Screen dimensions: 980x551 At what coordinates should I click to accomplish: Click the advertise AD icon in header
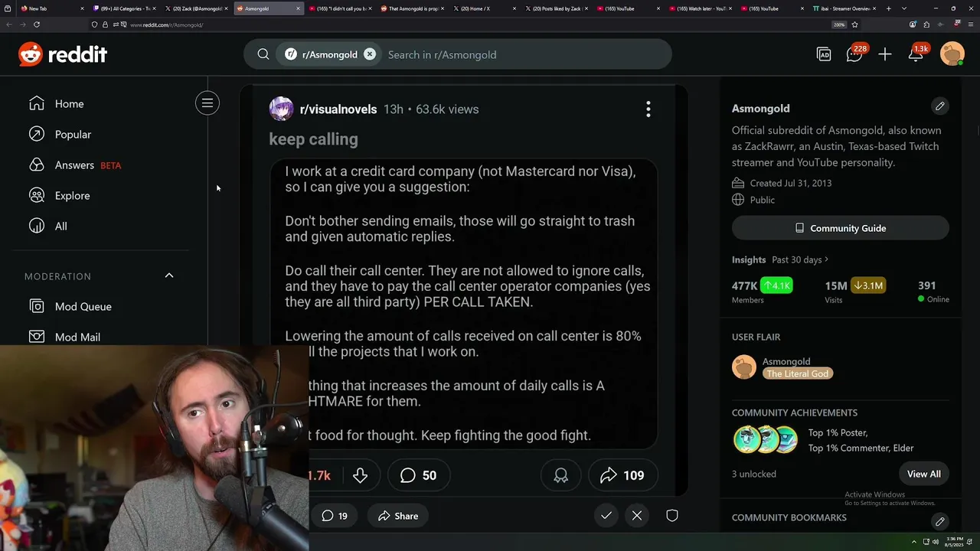pos(824,54)
